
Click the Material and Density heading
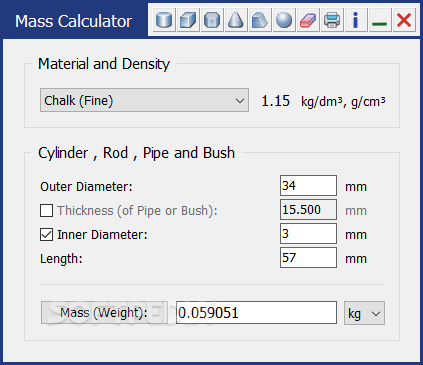(x=104, y=64)
